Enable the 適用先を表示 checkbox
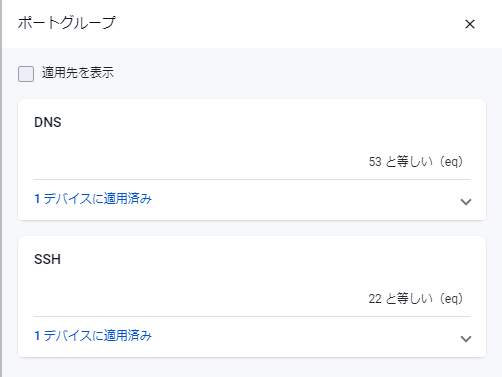Screen dimensions: 502x377 point(26,74)
